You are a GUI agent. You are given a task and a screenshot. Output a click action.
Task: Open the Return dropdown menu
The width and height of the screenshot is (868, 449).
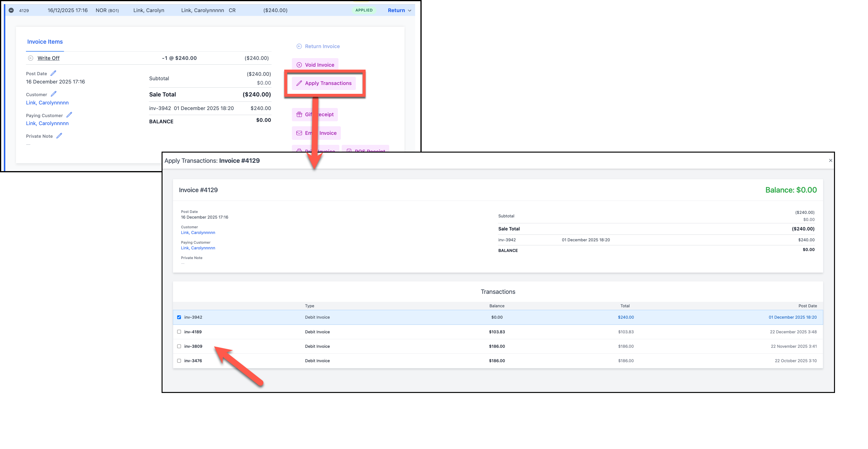click(399, 10)
